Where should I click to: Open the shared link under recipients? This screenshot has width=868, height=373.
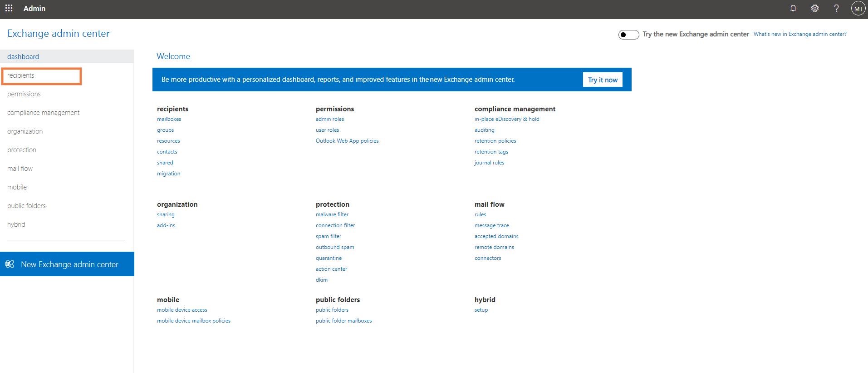(x=165, y=163)
